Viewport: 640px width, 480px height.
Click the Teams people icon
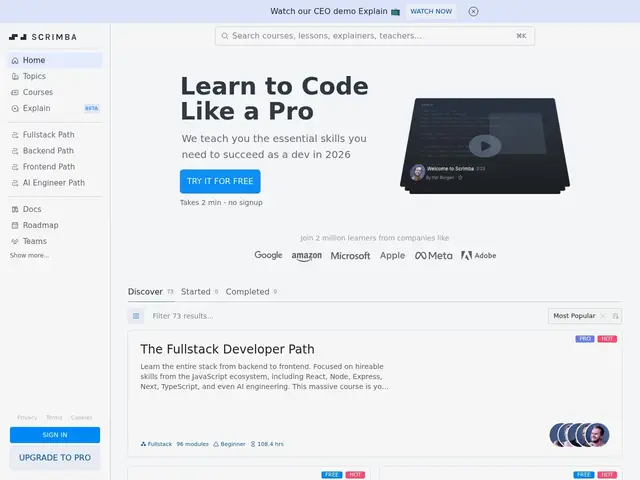coord(15,241)
